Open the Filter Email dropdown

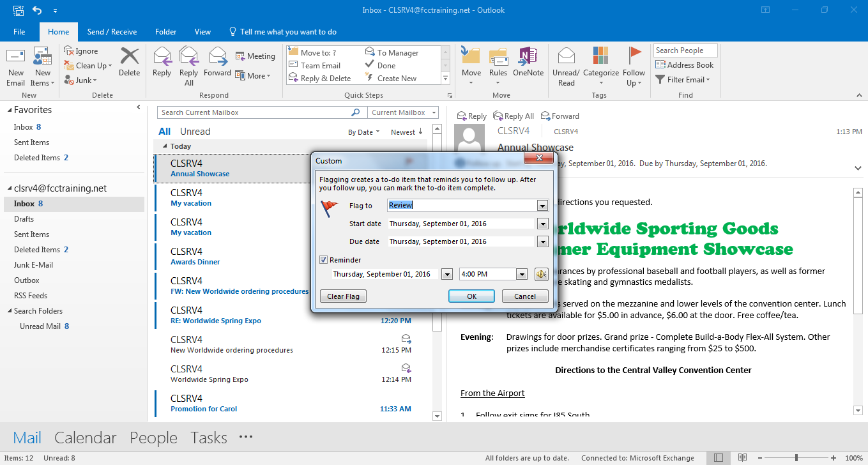683,80
